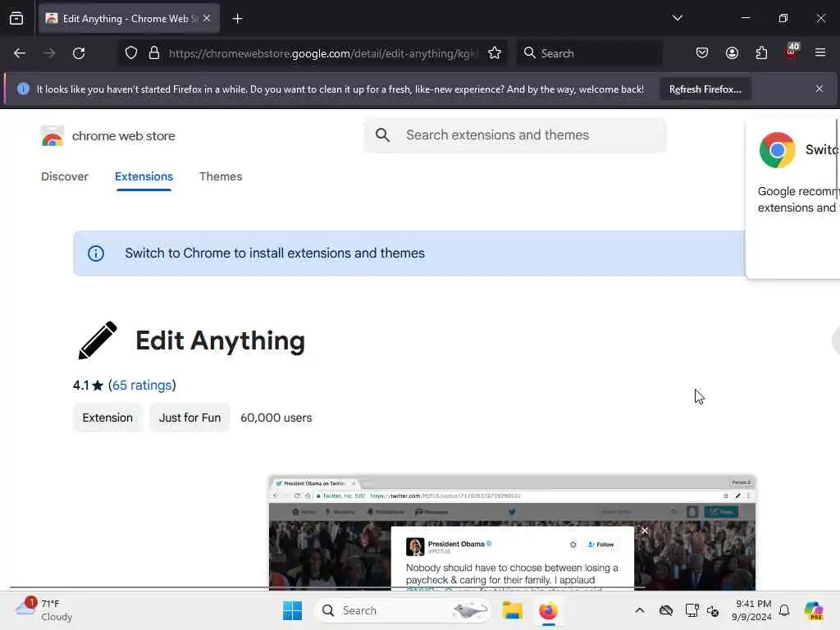The width and height of the screenshot is (840, 630).
Task: Go back with the browser back arrow
Action: 20,53
